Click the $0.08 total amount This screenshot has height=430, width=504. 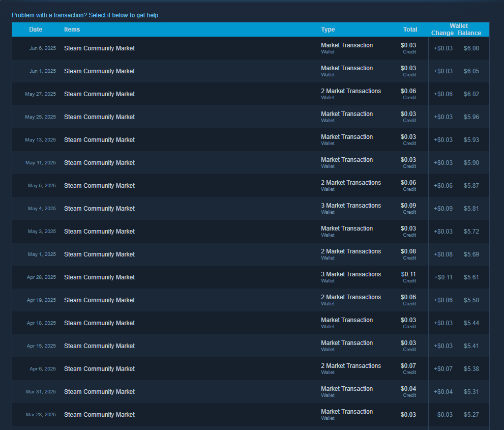(408, 251)
